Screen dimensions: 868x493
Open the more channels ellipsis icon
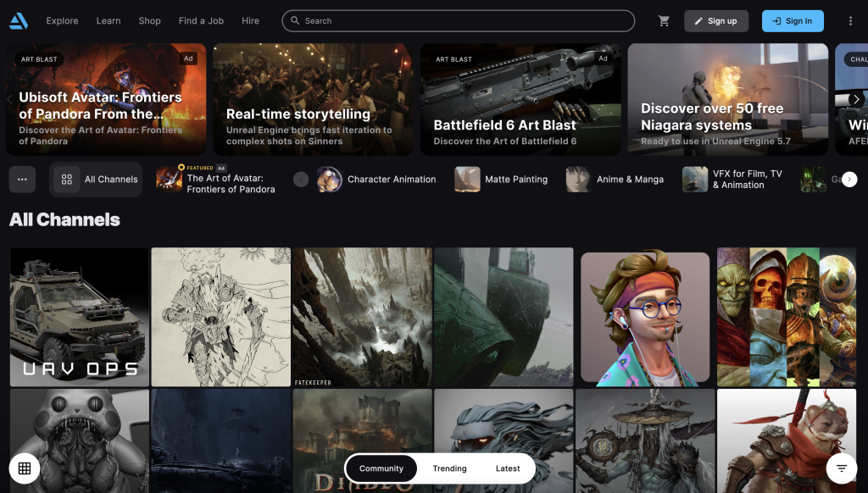(22, 179)
